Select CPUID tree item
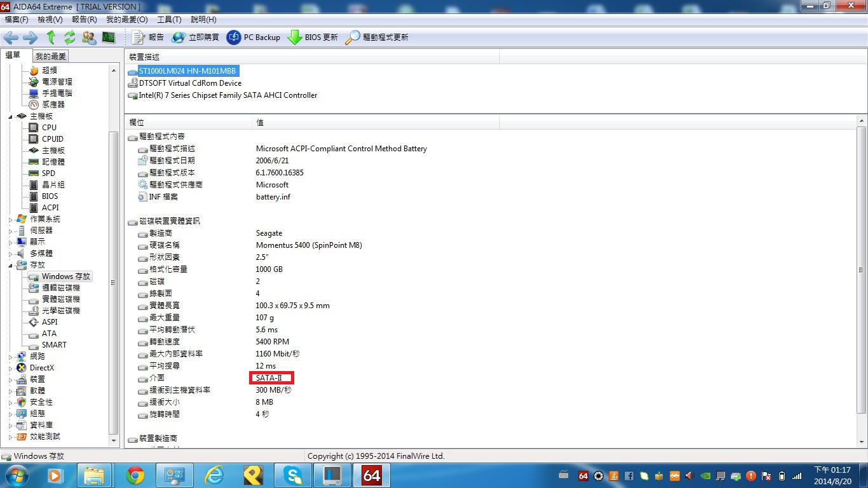The height and width of the screenshot is (488, 868). tap(53, 139)
